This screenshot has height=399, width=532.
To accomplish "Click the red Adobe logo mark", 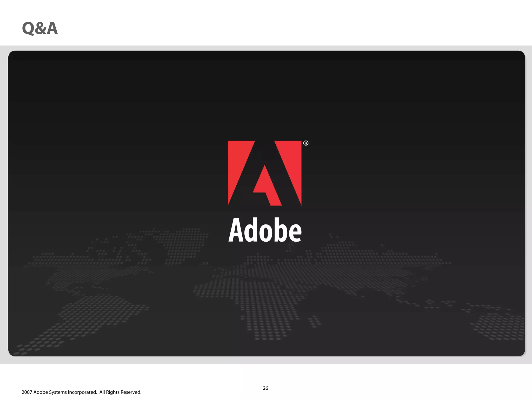I will [264, 173].
